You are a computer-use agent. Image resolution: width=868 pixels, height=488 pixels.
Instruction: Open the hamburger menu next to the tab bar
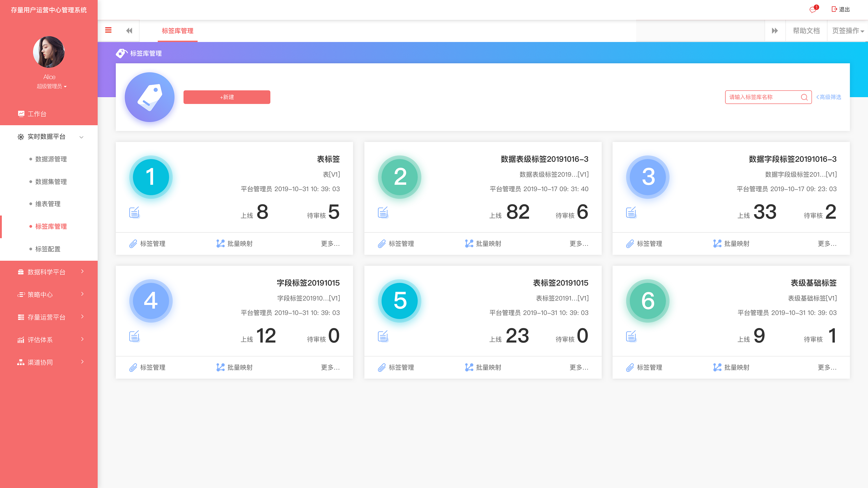pyautogui.click(x=108, y=30)
